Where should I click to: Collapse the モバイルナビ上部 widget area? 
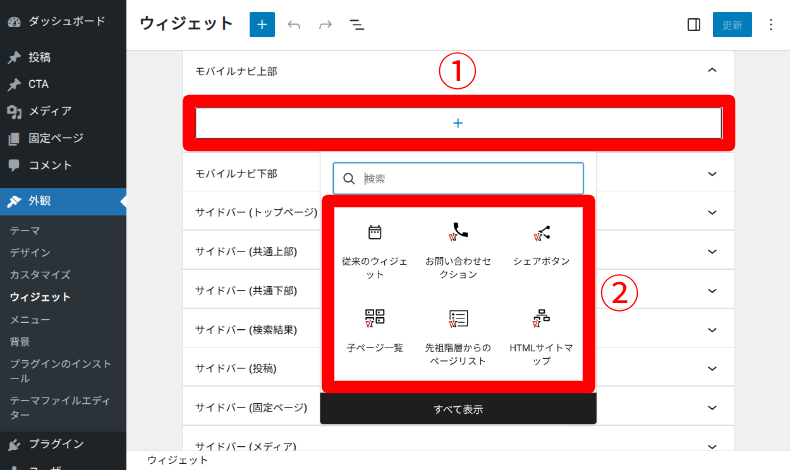point(712,71)
